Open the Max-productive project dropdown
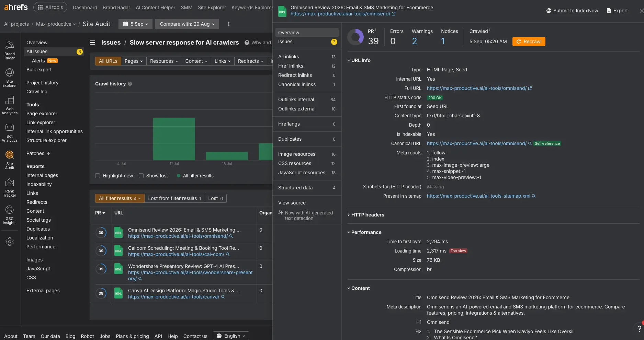The image size is (644, 340). (x=56, y=24)
